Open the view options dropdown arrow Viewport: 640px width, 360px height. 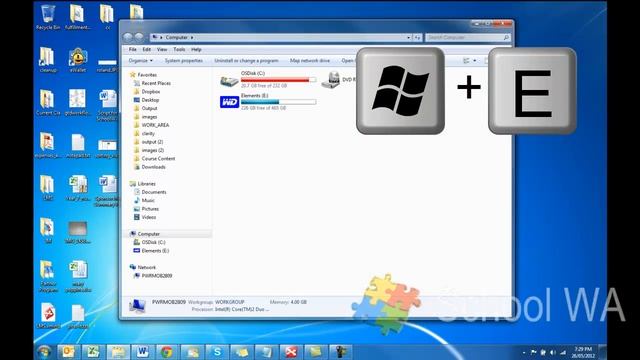pos(475,60)
